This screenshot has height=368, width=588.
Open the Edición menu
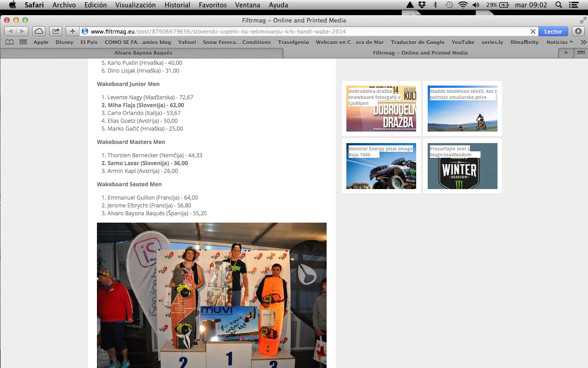coord(96,5)
